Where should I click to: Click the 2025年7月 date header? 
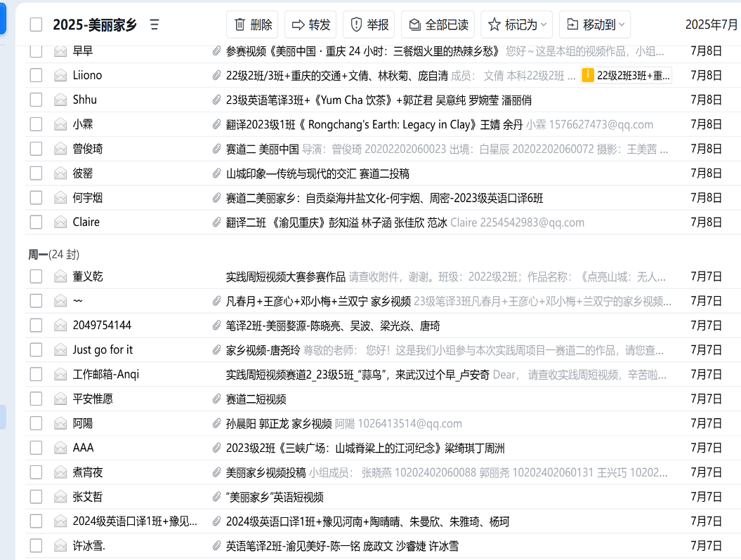click(x=711, y=25)
